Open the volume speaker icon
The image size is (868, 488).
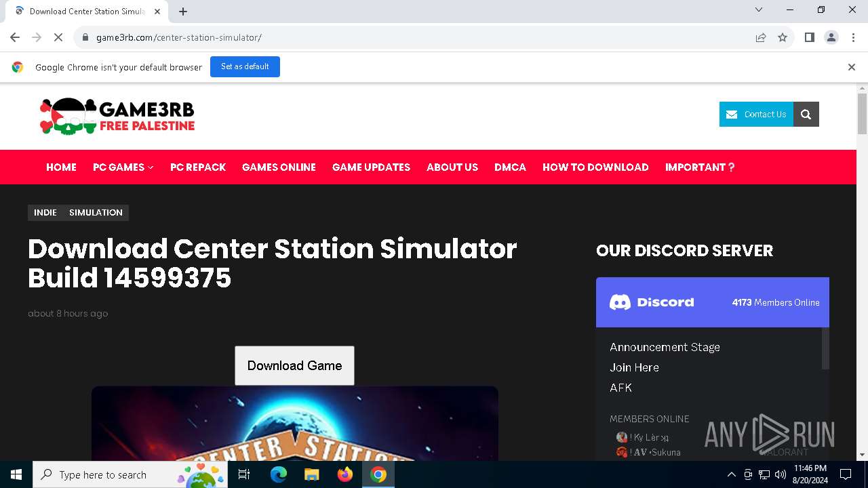(780, 474)
